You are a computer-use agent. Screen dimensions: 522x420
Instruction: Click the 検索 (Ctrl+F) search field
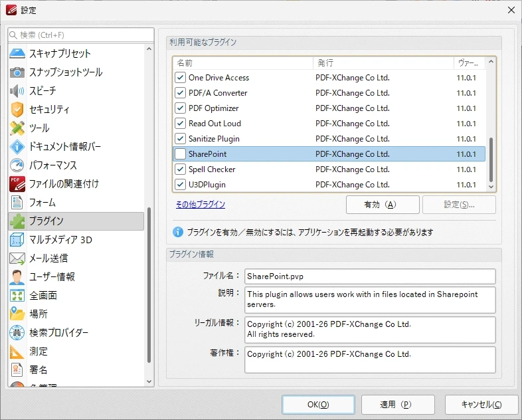81,35
